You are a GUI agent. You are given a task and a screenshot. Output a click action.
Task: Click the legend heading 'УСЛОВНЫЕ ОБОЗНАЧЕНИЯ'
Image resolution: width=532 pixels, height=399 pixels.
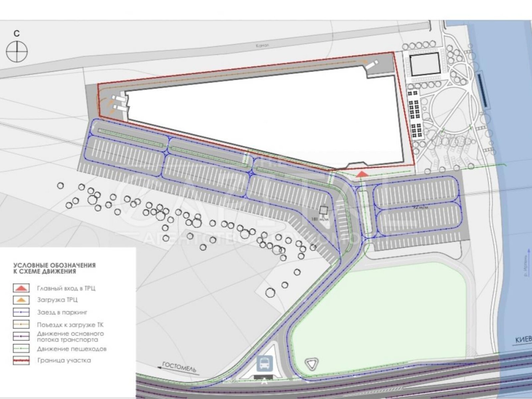(x=55, y=265)
